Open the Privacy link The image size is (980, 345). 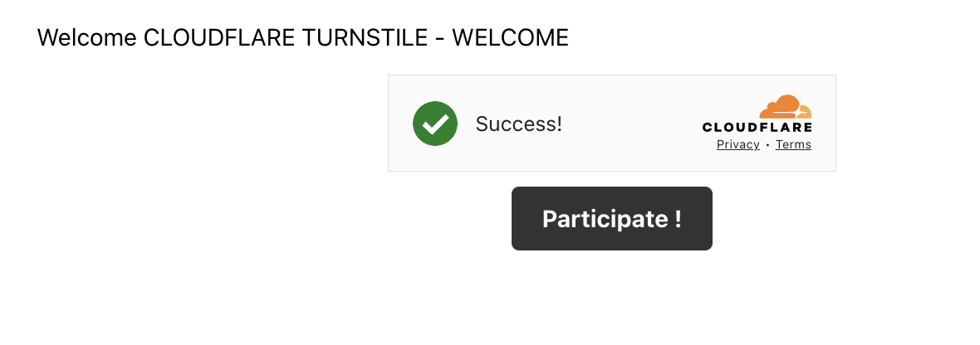[737, 145]
